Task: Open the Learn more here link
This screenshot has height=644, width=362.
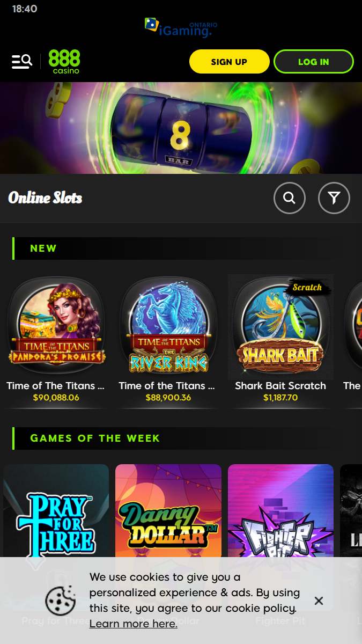Action: pyautogui.click(x=134, y=624)
